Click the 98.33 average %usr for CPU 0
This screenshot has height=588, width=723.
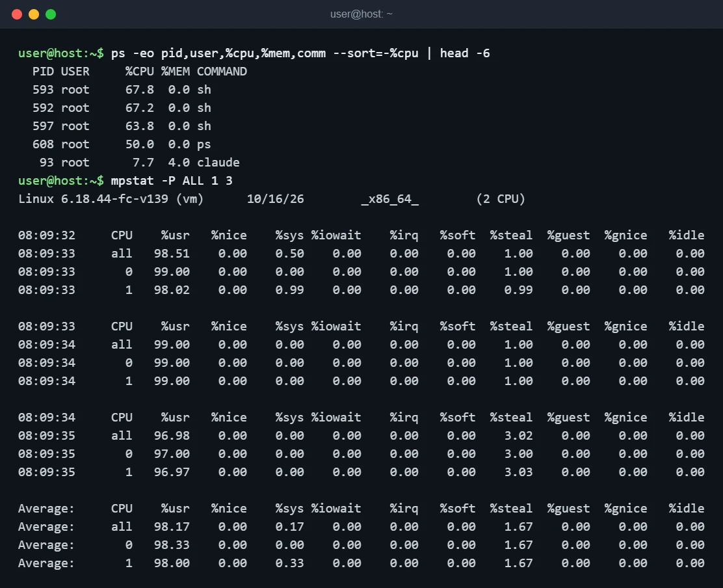(x=172, y=545)
